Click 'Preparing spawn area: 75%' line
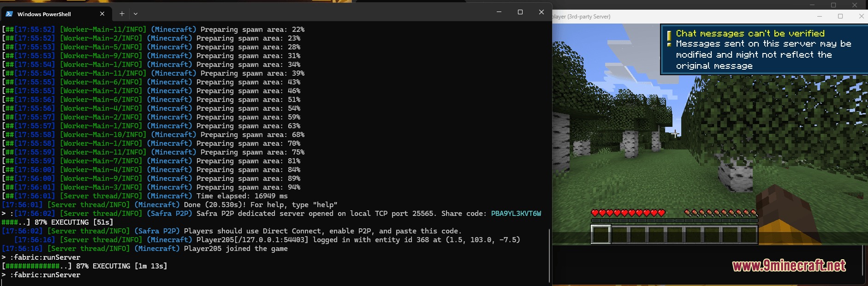The height and width of the screenshot is (286, 868). 153,152
